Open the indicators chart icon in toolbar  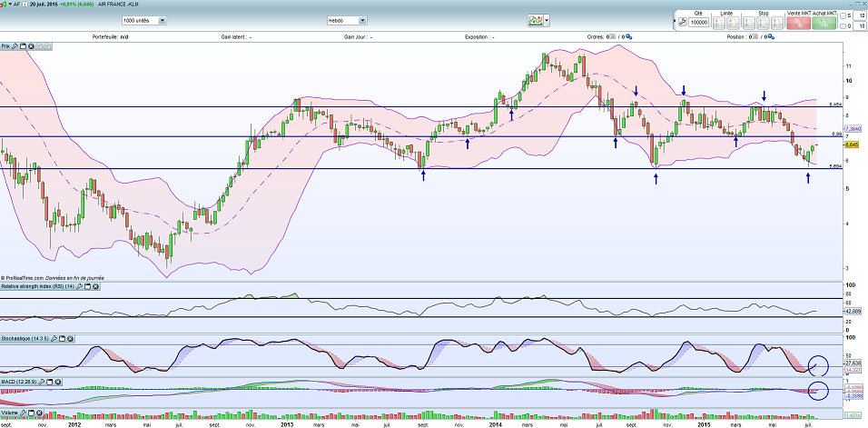(x=535, y=21)
